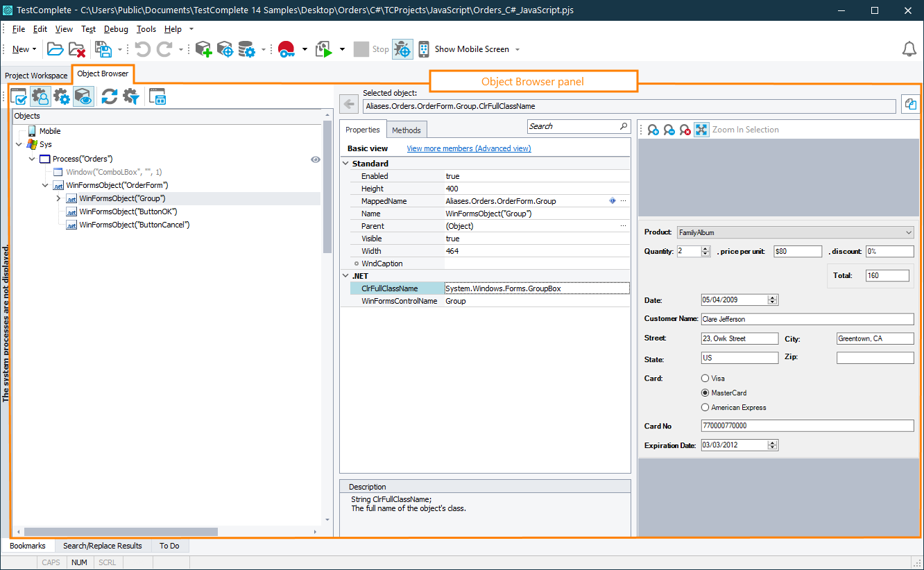Open the To Do tab
924x570 pixels.
click(x=169, y=546)
